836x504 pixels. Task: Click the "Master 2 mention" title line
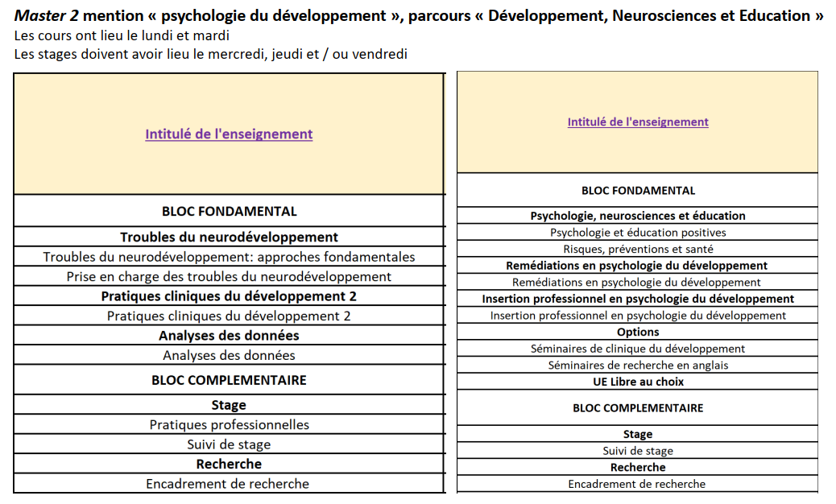click(x=419, y=16)
